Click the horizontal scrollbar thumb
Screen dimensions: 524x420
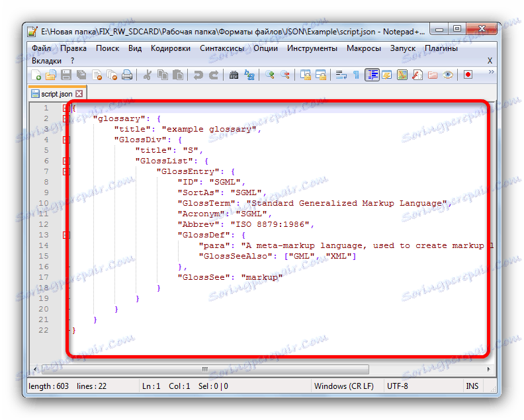pyautogui.click(x=205, y=369)
